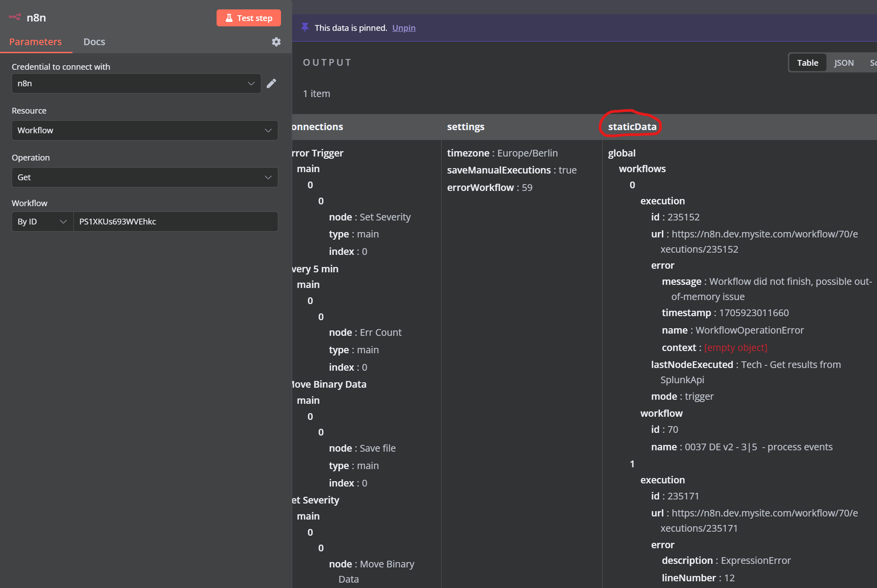Switch to the Parameters tab
The width and height of the screenshot is (877, 588).
(x=35, y=42)
